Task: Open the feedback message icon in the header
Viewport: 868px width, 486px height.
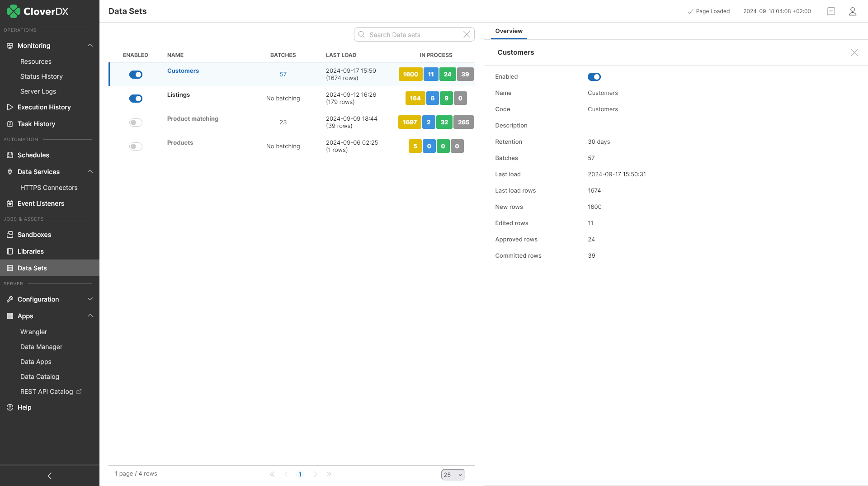Action: [831, 11]
